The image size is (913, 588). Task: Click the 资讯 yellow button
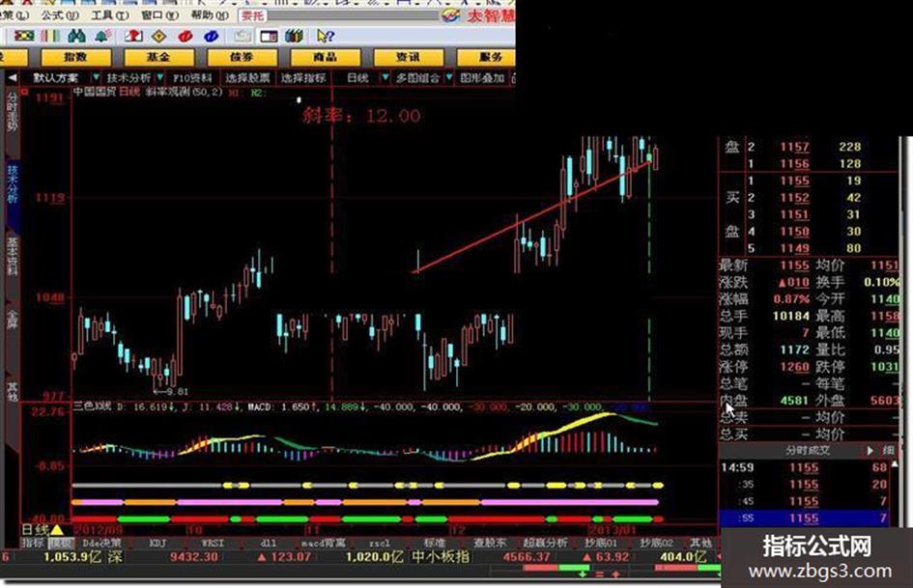[x=408, y=57]
